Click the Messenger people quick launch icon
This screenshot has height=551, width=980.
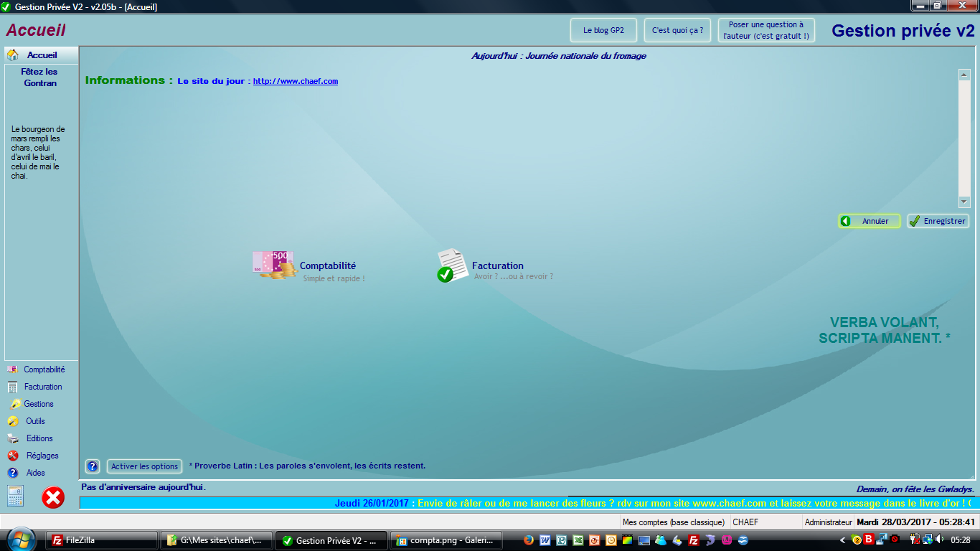pyautogui.click(x=661, y=540)
